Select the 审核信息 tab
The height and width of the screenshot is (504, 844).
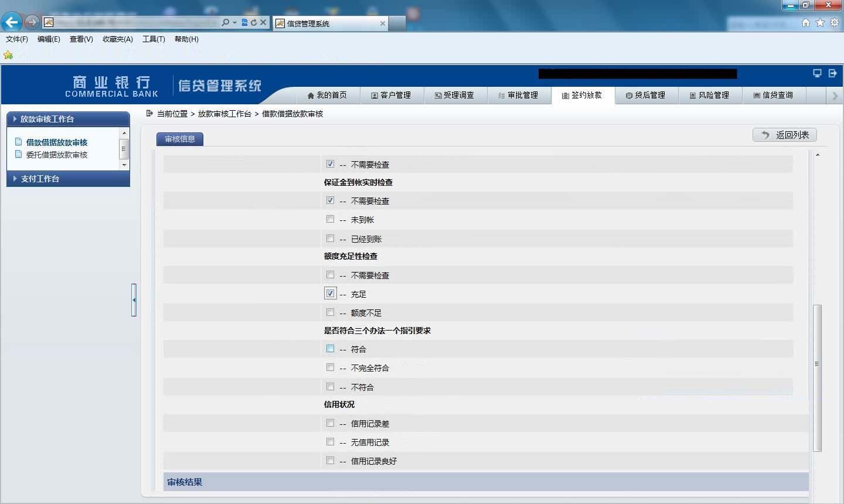tap(180, 139)
